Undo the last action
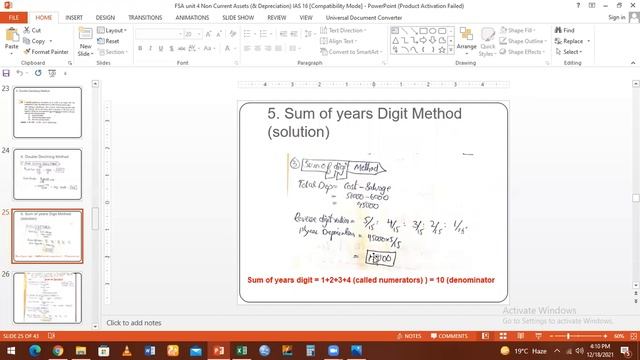Screen dimensions: 640x360 pyautogui.click(x=19, y=73)
